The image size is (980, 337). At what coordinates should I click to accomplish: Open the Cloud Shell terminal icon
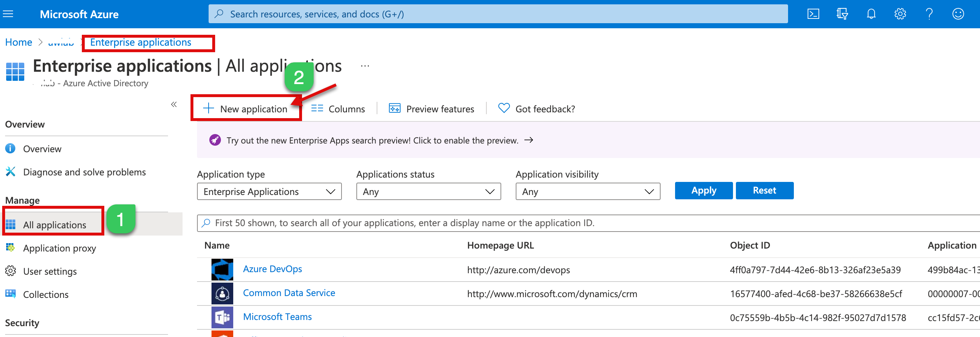(813, 14)
